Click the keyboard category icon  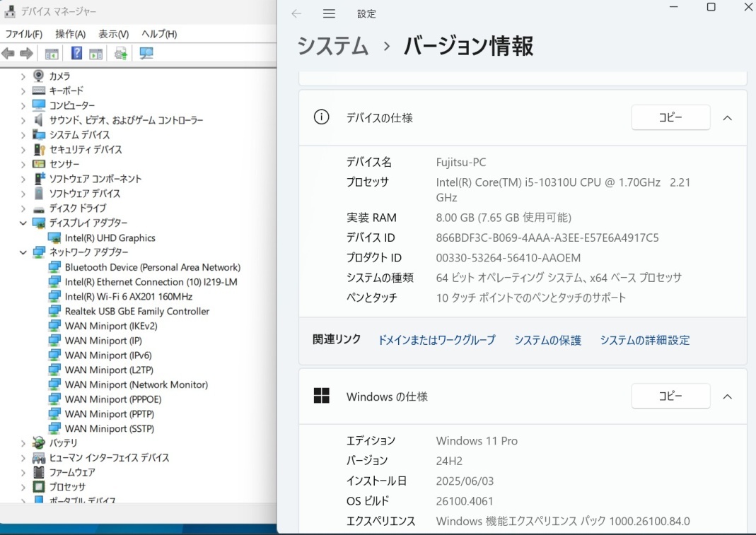pos(39,90)
